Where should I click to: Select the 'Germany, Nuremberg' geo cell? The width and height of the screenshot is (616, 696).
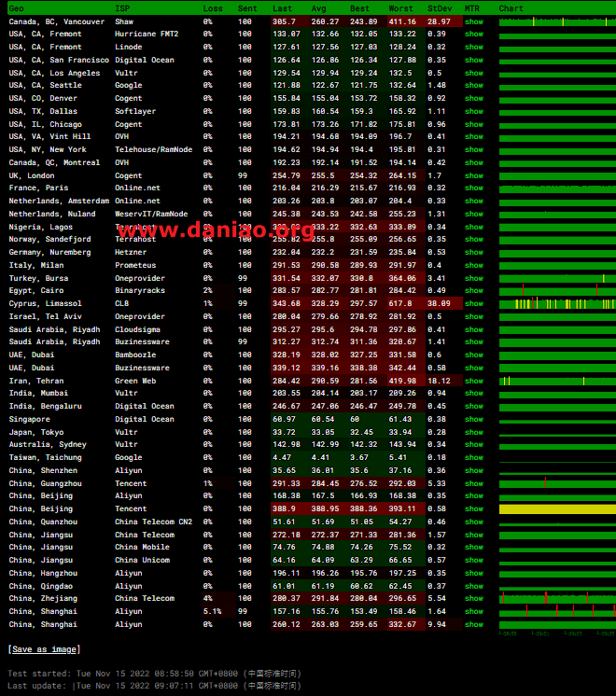tap(49, 252)
